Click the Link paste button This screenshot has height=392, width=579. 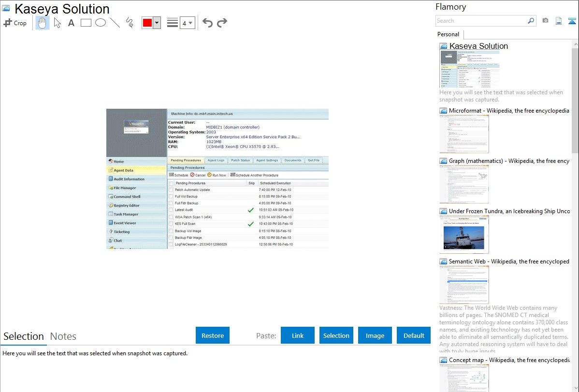click(x=298, y=335)
